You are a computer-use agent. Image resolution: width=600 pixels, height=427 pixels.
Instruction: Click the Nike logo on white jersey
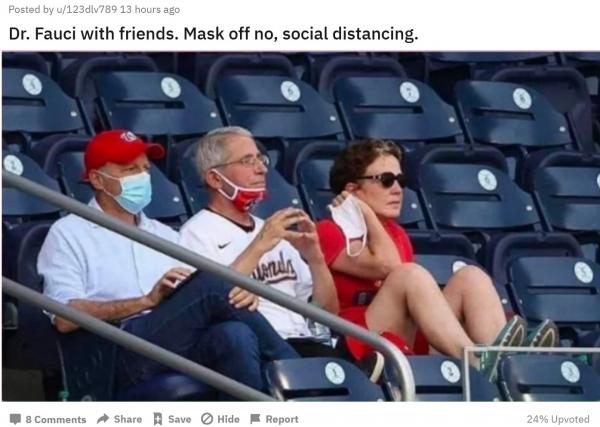tap(224, 245)
